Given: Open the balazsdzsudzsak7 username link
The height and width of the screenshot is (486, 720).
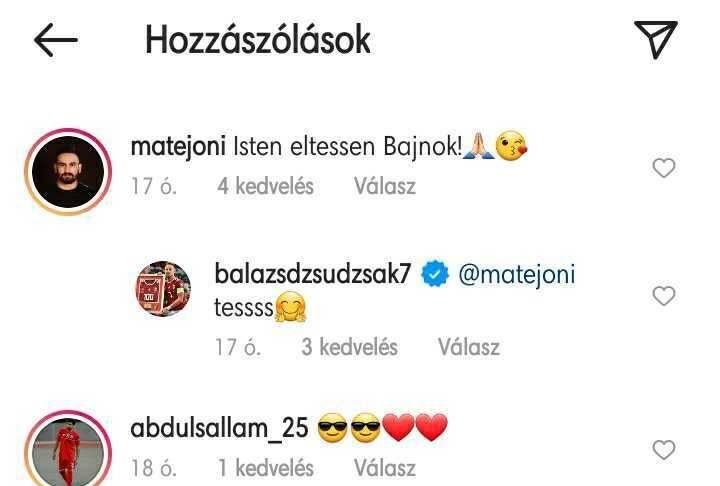Looking at the screenshot, I should click(x=312, y=274).
